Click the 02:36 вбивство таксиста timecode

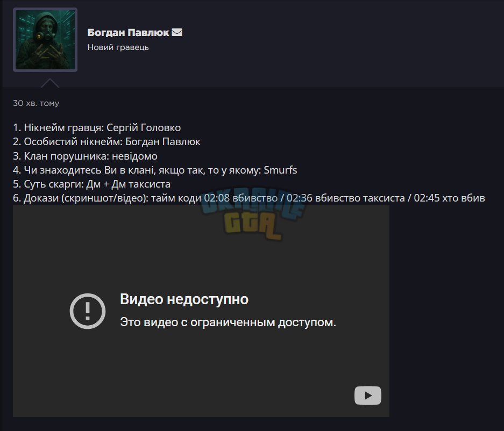pyautogui.click(x=345, y=198)
